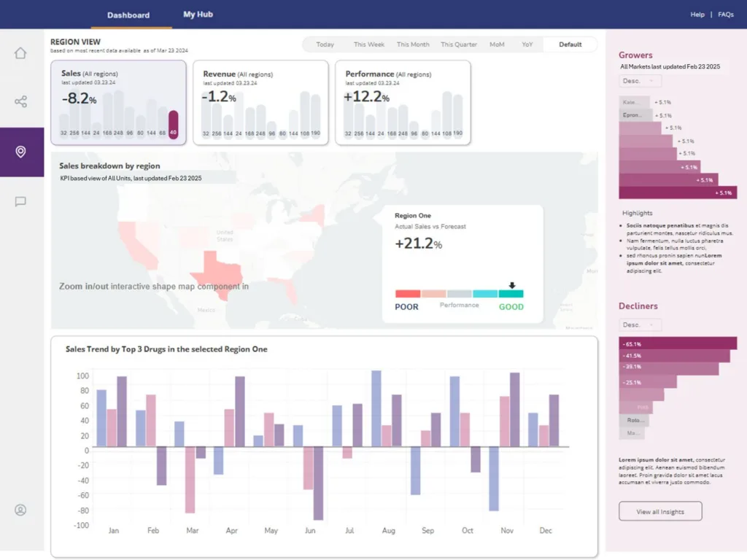Click the Sales breakdown by region heading
Image resolution: width=747 pixels, height=560 pixels.
tap(109, 166)
